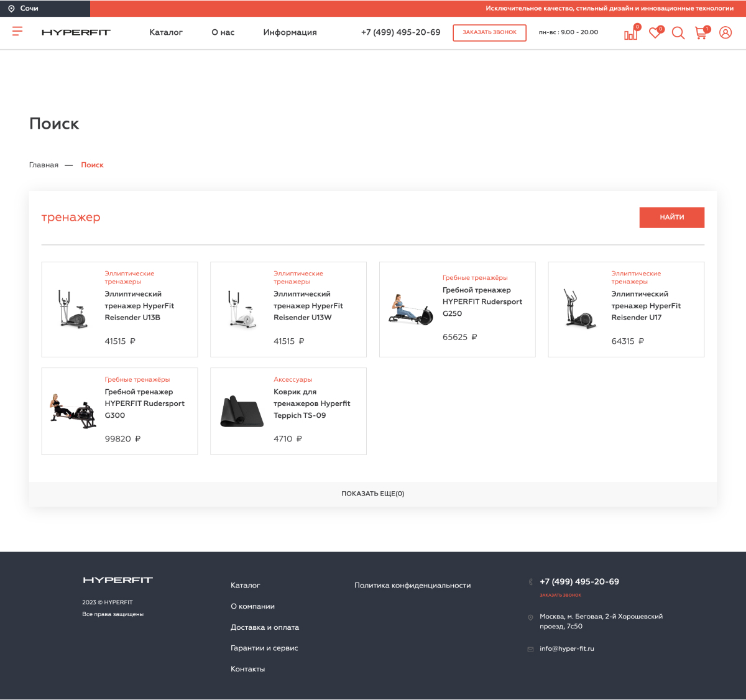Click the phone icon in footer
The width and height of the screenshot is (746, 700).
click(x=530, y=582)
